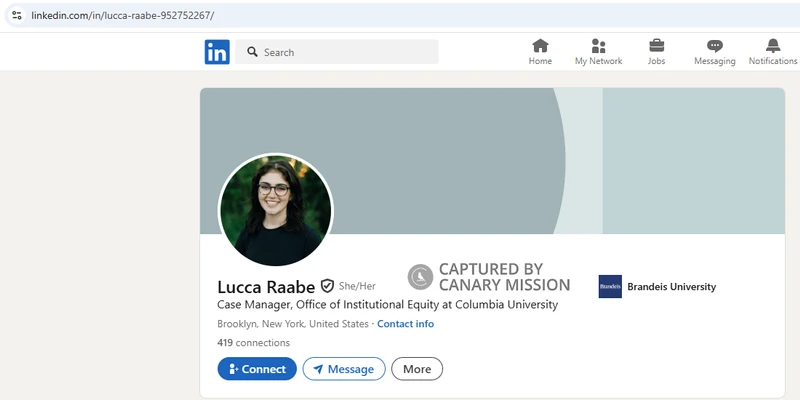Click the LinkedIn logo icon

coord(217,52)
